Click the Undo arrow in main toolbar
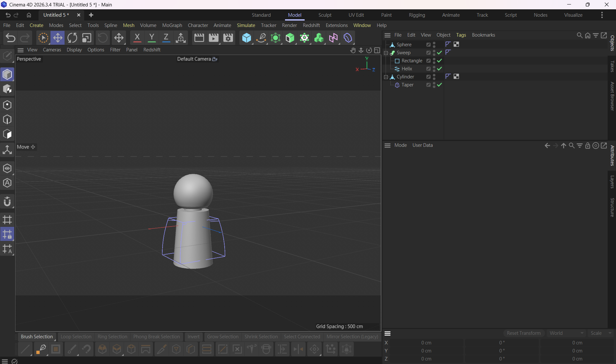Screen dimensions: 616x364 point(11,38)
